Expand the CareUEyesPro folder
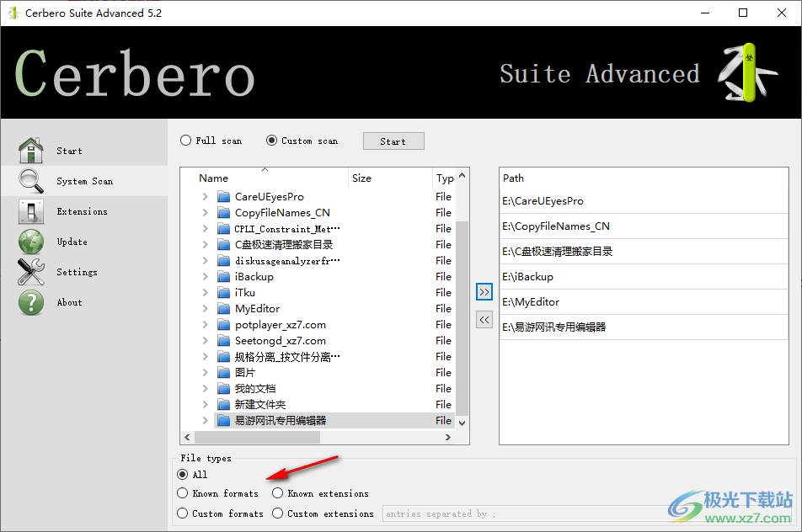This screenshot has width=802, height=532. (205, 197)
